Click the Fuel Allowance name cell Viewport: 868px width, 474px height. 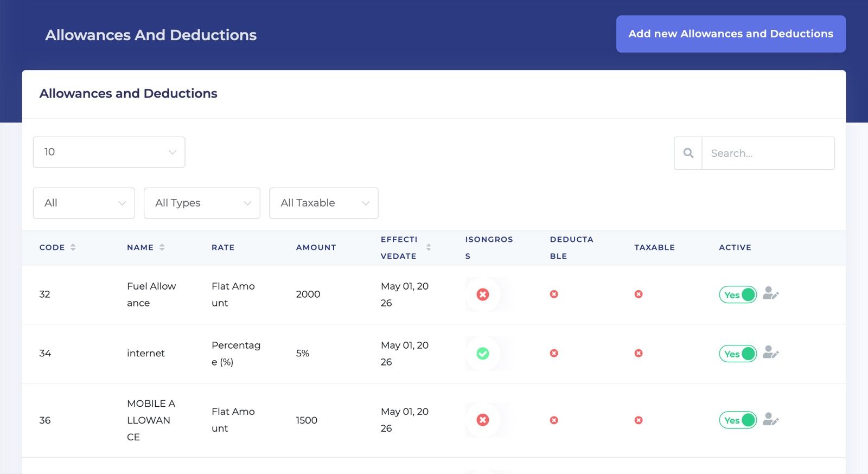click(151, 294)
